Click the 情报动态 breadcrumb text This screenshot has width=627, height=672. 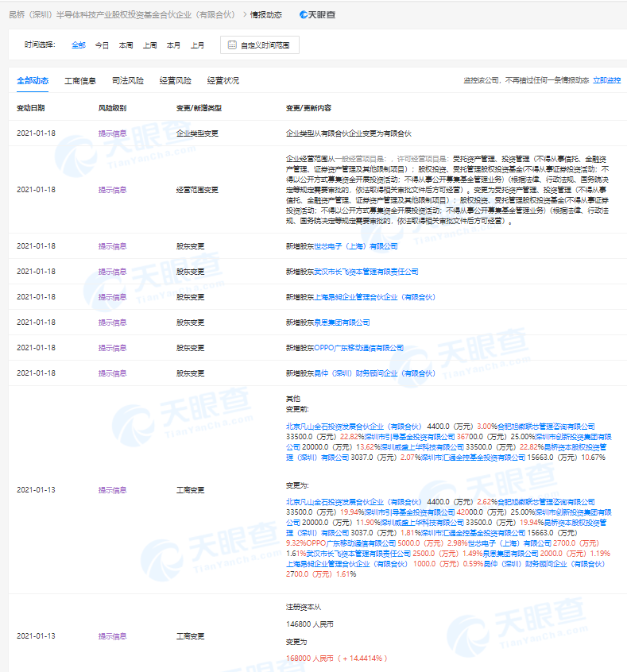point(266,15)
